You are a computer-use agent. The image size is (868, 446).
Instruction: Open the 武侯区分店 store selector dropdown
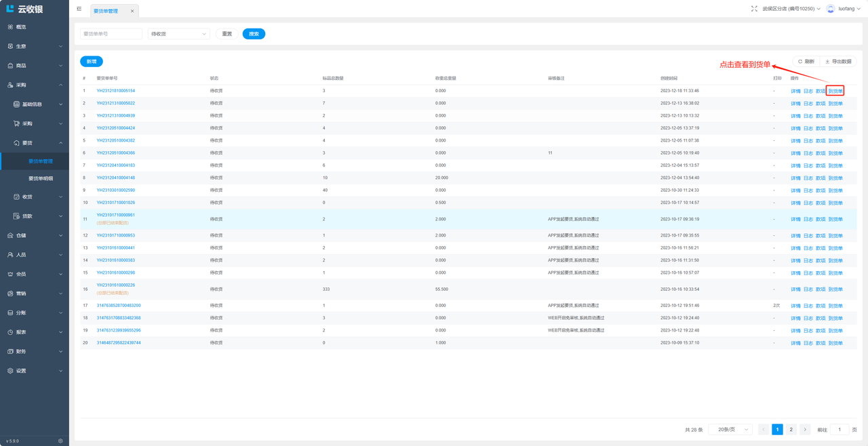tap(791, 9)
